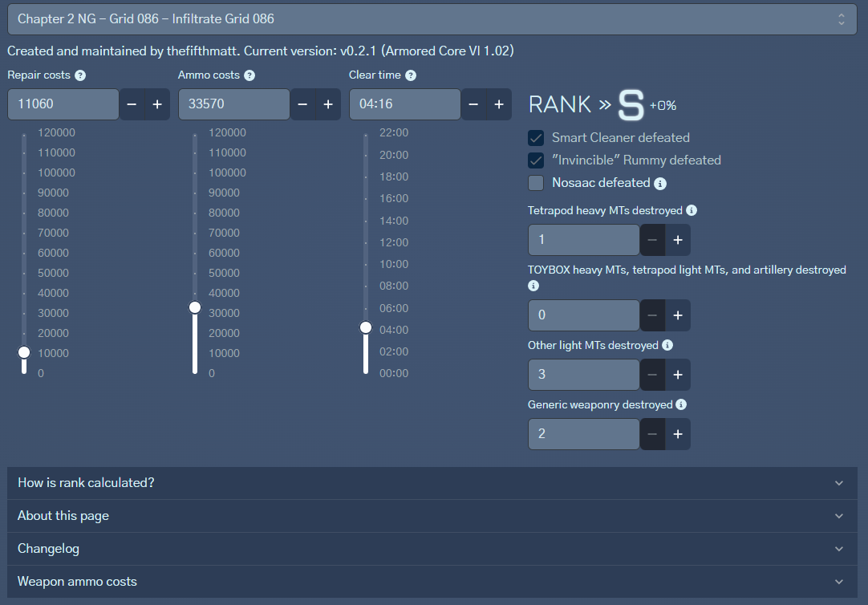Decrease Generic weaponry destroyed count
Viewport: 868px width, 605px height.
pyautogui.click(x=652, y=434)
